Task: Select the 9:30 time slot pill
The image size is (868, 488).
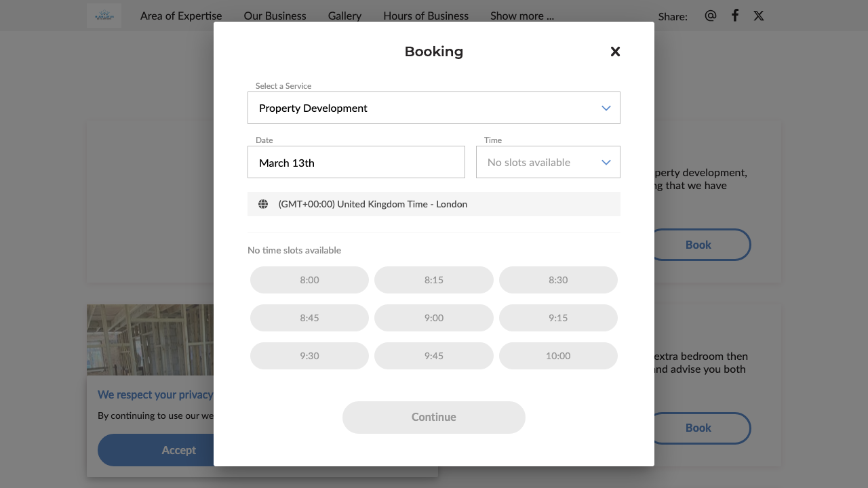Action: (x=309, y=355)
